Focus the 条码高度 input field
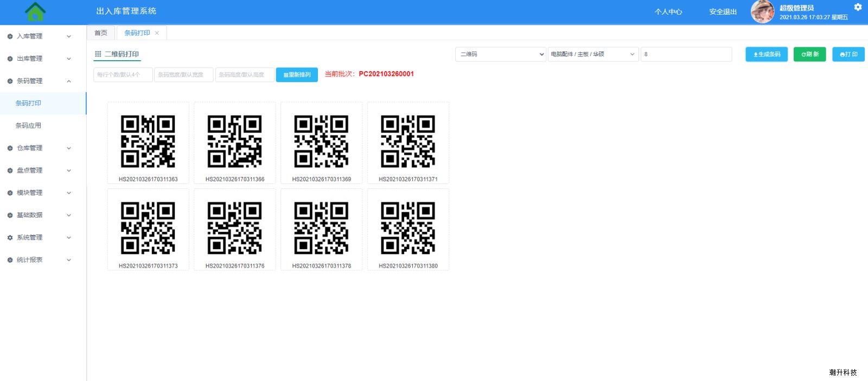 (x=245, y=75)
